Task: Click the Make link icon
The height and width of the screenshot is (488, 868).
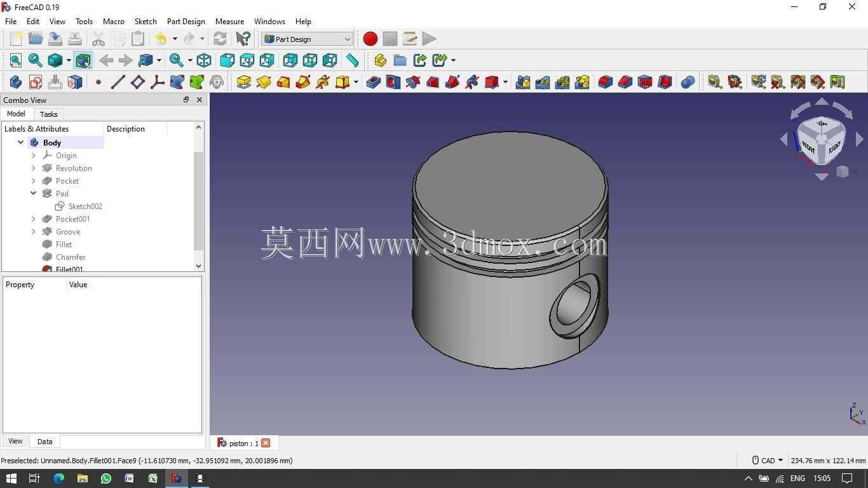Action: tap(420, 60)
